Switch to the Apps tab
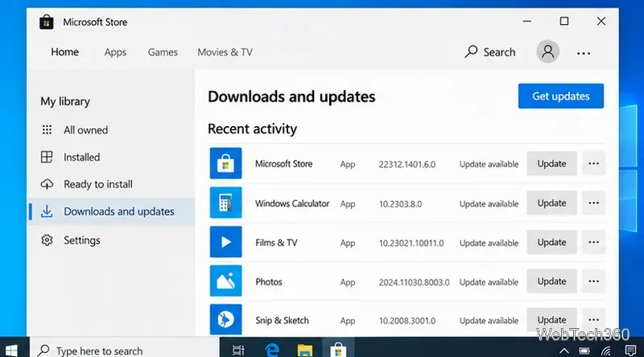644x357 pixels. [115, 52]
